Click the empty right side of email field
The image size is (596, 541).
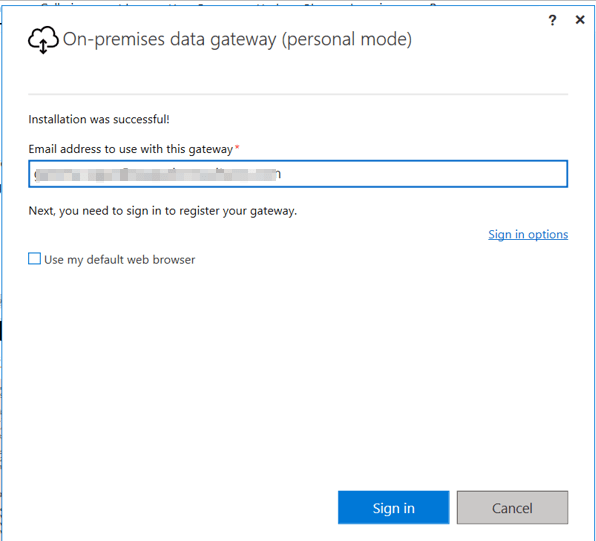coord(422,174)
